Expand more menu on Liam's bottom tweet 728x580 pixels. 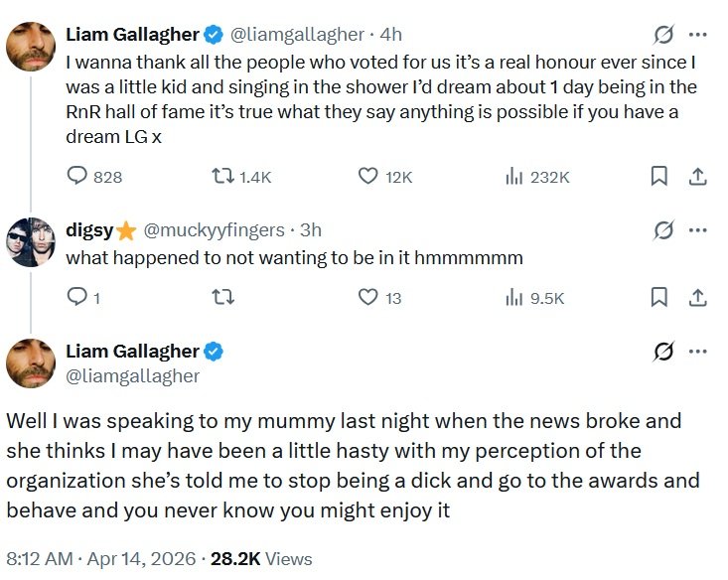pyautogui.click(x=698, y=352)
